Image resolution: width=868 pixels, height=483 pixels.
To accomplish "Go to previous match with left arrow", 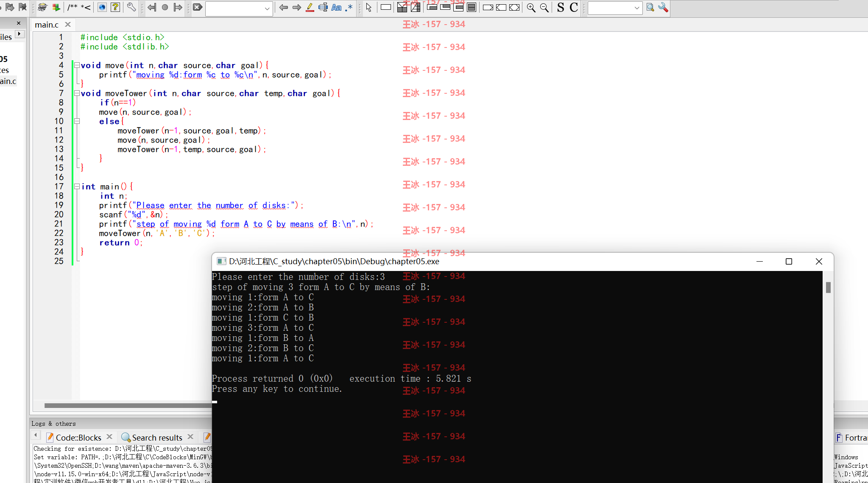I will point(284,7).
